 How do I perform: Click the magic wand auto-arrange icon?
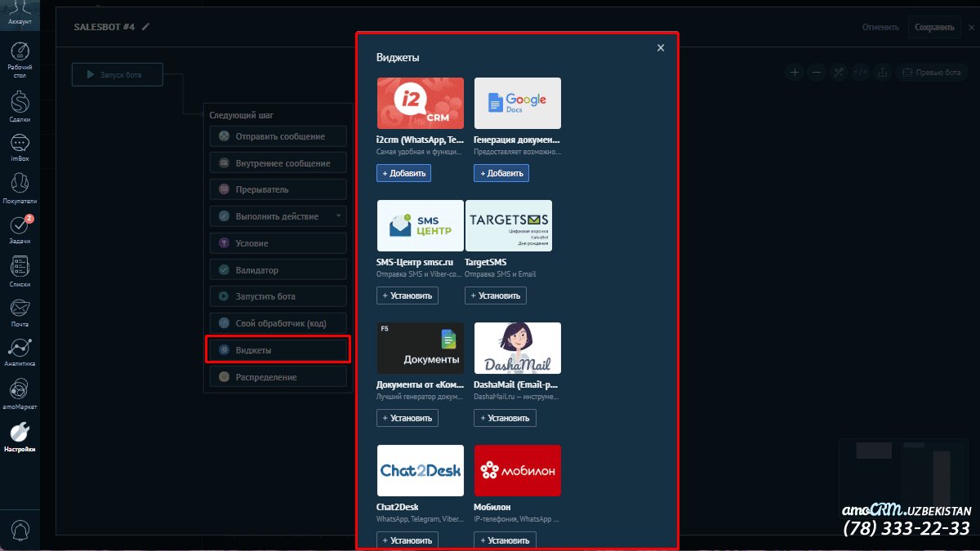pos(839,72)
